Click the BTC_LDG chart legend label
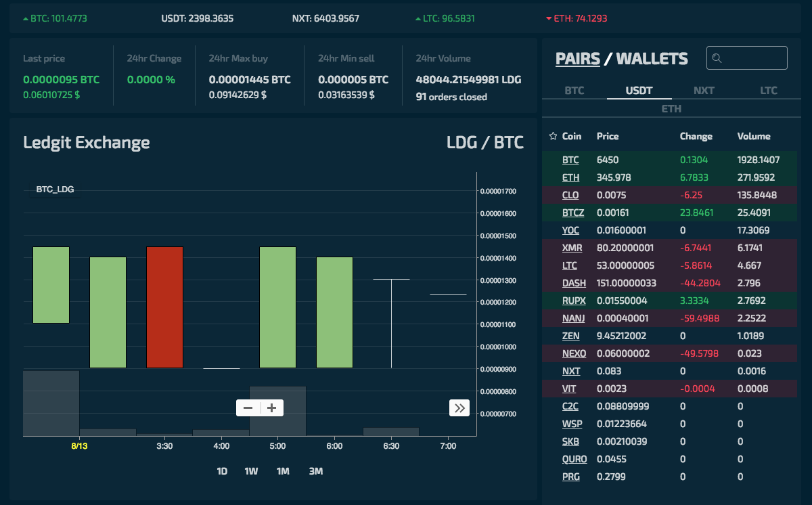The image size is (812, 505). (x=55, y=190)
